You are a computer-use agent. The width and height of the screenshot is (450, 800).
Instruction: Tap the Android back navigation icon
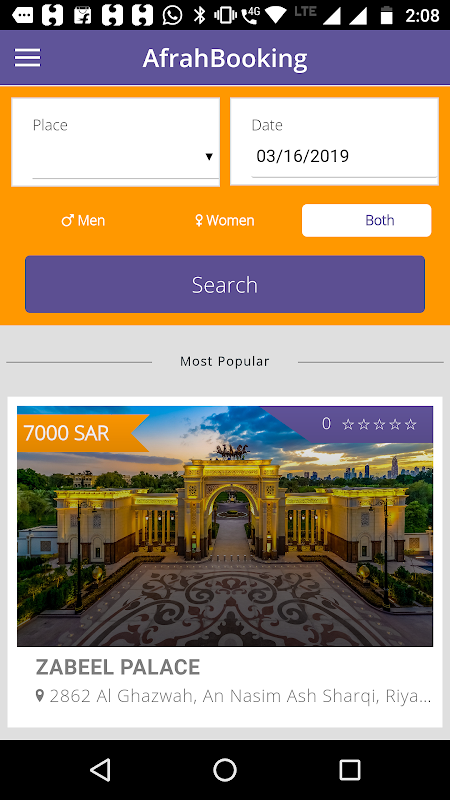(x=101, y=769)
